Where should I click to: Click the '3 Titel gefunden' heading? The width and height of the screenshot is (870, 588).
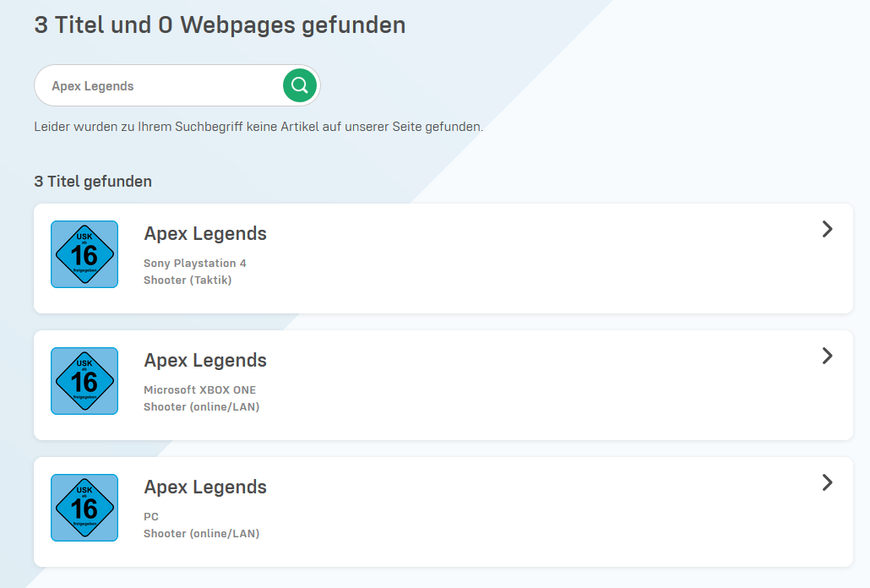pyautogui.click(x=93, y=182)
